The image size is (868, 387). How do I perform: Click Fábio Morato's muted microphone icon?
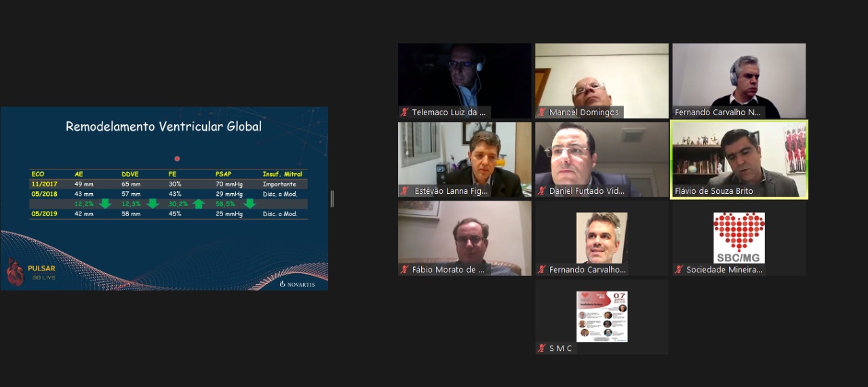405,270
